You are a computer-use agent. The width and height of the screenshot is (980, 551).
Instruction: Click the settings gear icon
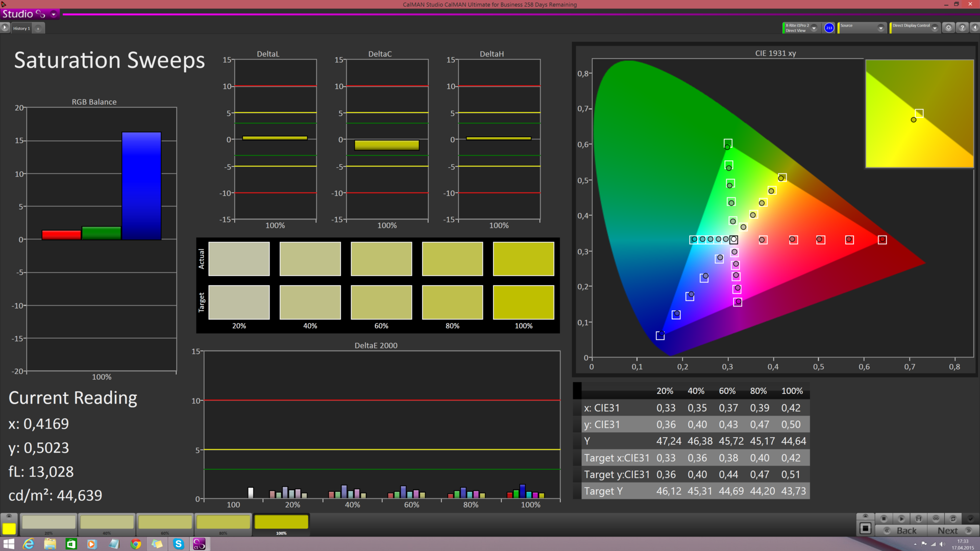pyautogui.click(x=948, y=28)
